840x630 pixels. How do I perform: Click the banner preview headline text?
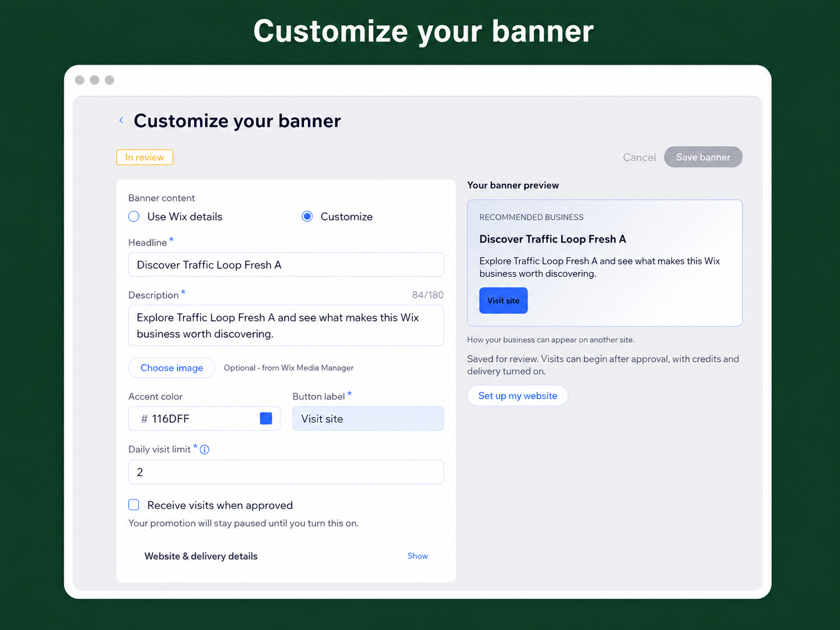552,239
